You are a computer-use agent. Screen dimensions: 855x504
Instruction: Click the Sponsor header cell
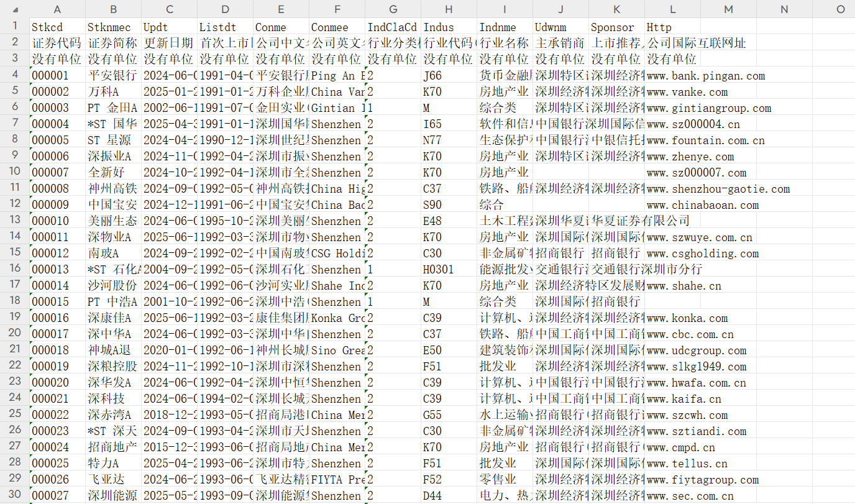point(617,27)
